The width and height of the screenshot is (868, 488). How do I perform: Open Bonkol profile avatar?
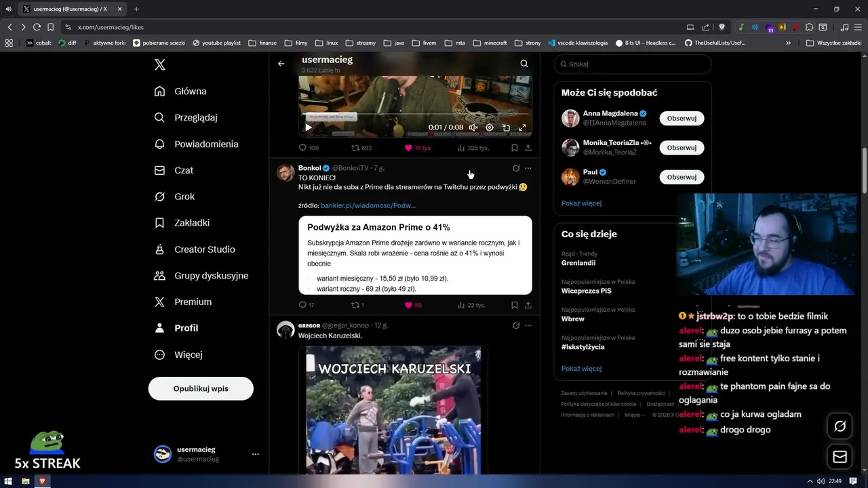[x=285, y=172]
